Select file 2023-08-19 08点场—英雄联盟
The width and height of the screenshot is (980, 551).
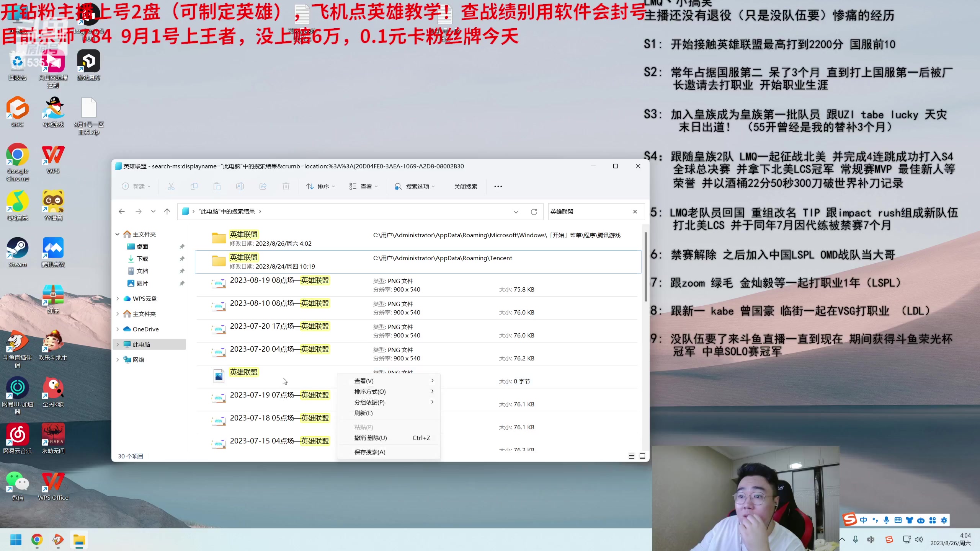(x=418, y=285)
